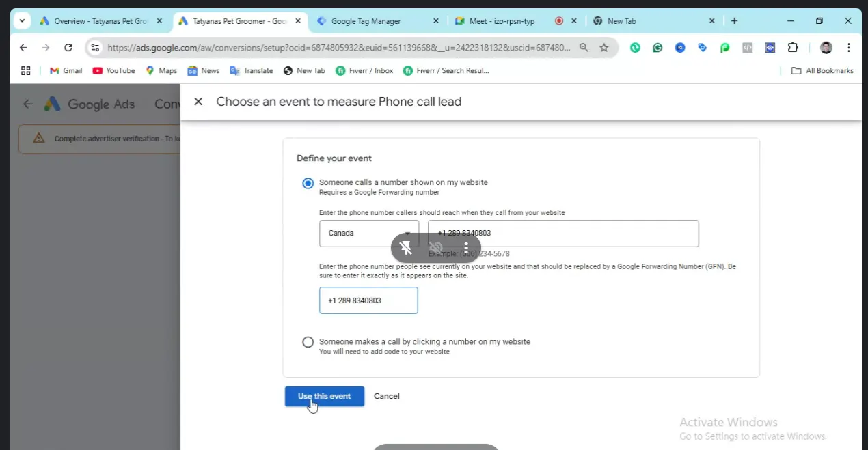Image resolution: width=868 pixels, height=450 pixels.
Task: Open the tab search dropdown arrow
Action: 22,21
